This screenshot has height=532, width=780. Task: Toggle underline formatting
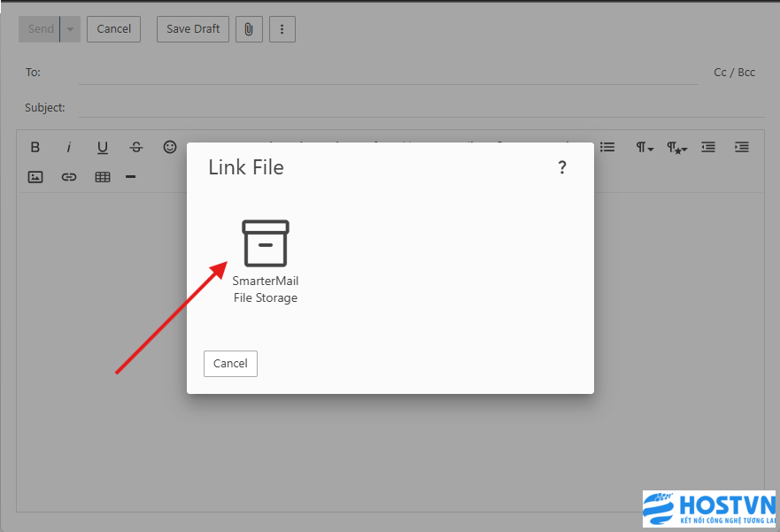click(103, 148)
